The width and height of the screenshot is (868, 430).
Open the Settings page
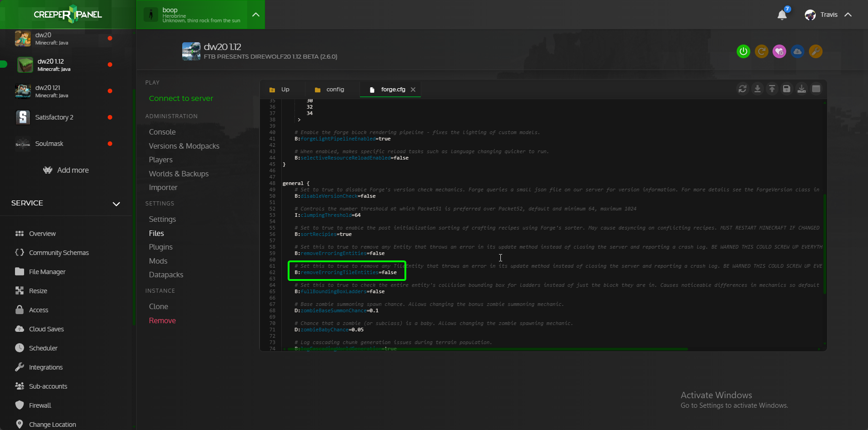pyautogui.click(x=162, y=219)
